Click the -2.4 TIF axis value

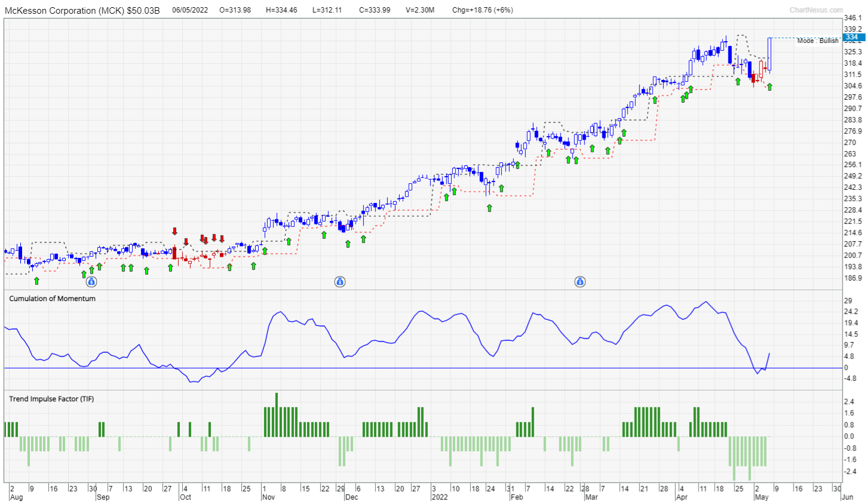[x=850, y=472]
